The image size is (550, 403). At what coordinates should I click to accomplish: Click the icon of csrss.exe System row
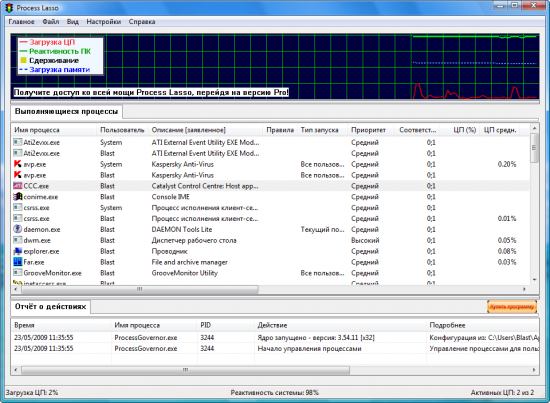click(x=18, y=207)
